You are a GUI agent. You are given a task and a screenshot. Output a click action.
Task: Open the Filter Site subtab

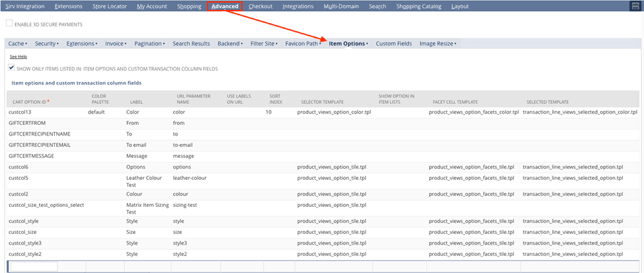pyautogui.click(x=264, y=44)
